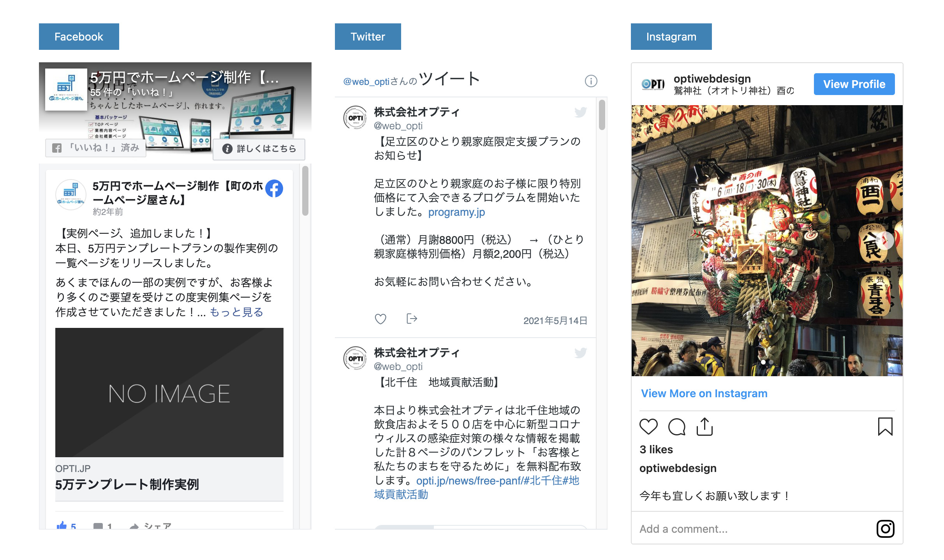
Task: Click the Instagram share upload icon
Action: (x=704, y=426)
